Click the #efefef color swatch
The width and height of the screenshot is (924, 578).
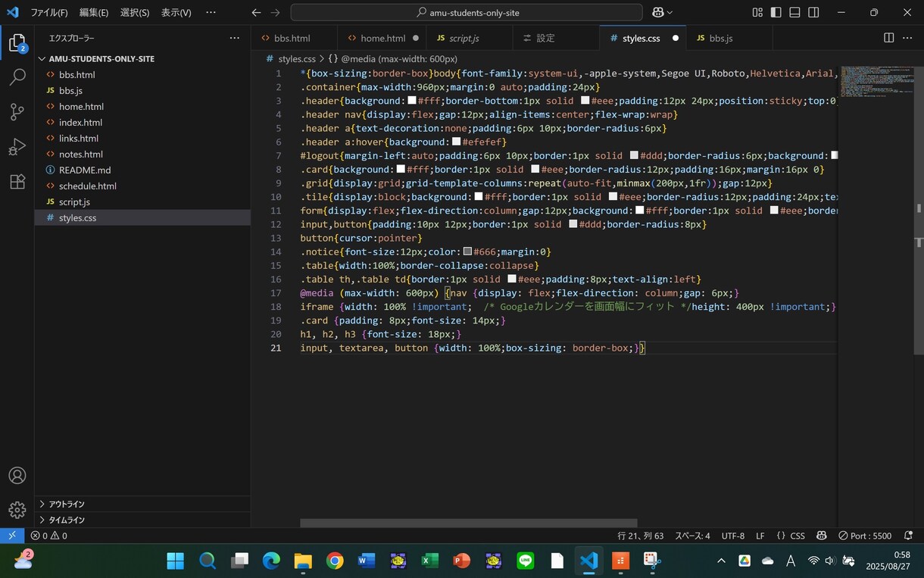(456, 142)
